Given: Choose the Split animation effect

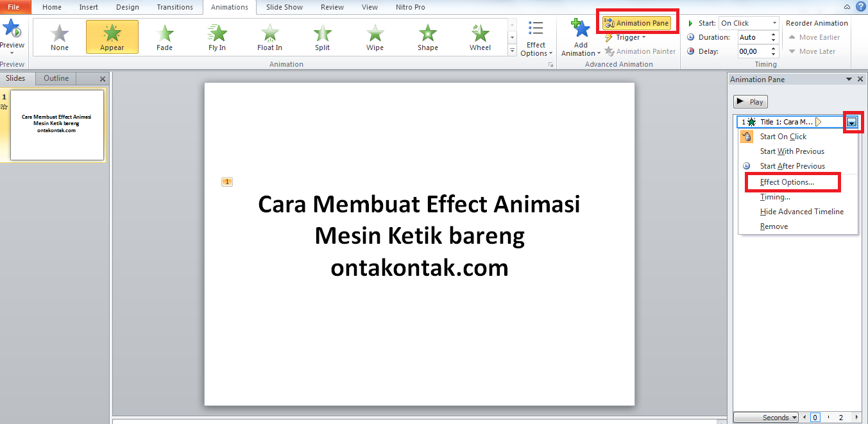Looking at the screenshot, I should [323, 37].
